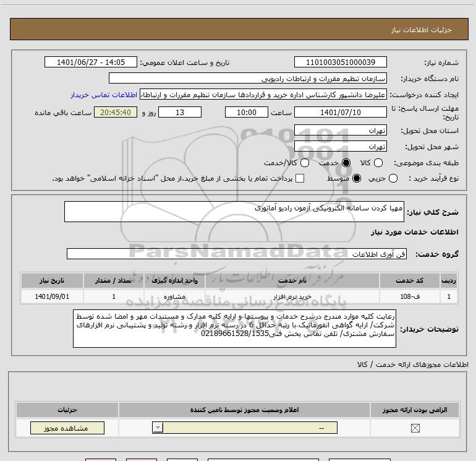Click the الزامی بودن ارائه مجوز header
476x461 pixels.
pos(415,410)
